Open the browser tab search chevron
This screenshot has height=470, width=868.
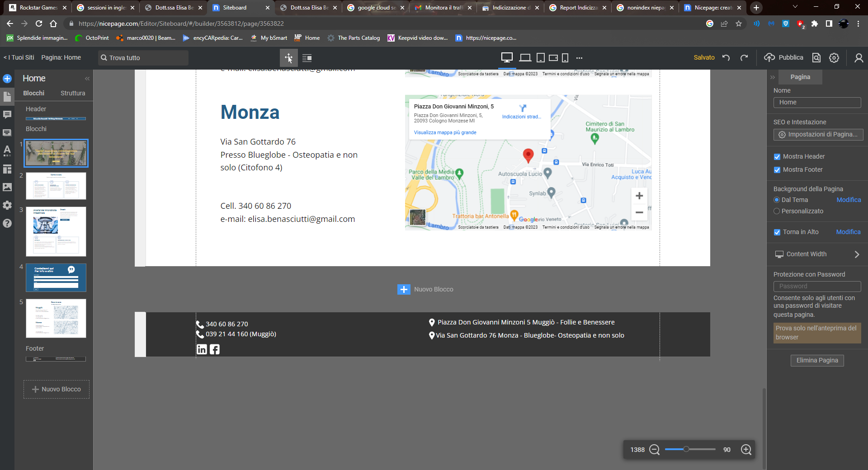795,7
